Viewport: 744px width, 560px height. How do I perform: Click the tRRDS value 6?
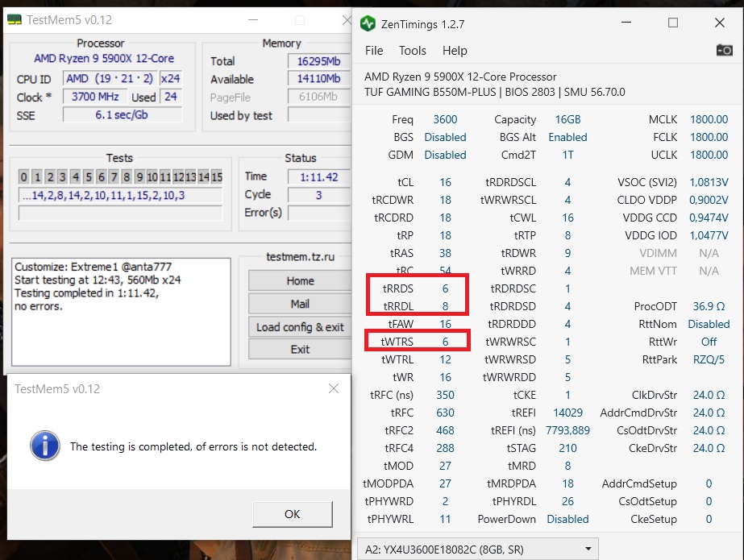click(445, 288)
